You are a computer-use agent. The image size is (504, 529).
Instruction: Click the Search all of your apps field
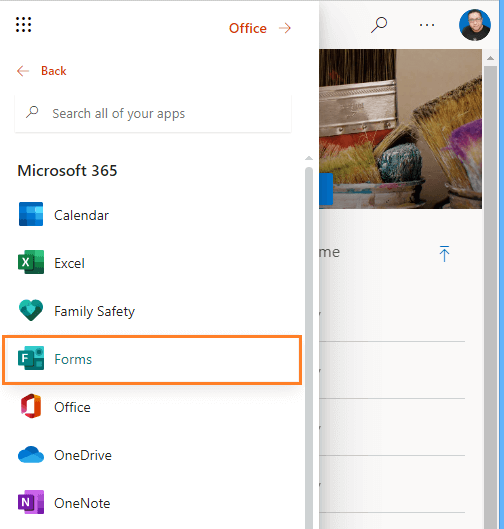tap(153, 114)
